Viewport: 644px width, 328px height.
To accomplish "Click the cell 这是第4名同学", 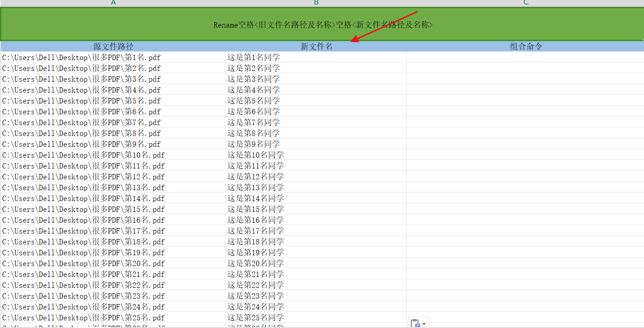I will click(x=316, y=90).
